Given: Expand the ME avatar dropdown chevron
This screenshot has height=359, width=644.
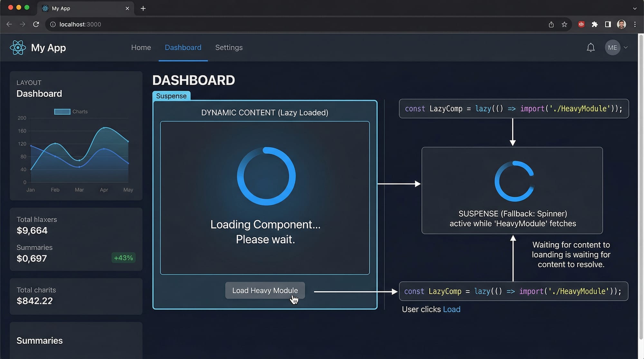Looking at the screenshot, I should tap(626, 48).
